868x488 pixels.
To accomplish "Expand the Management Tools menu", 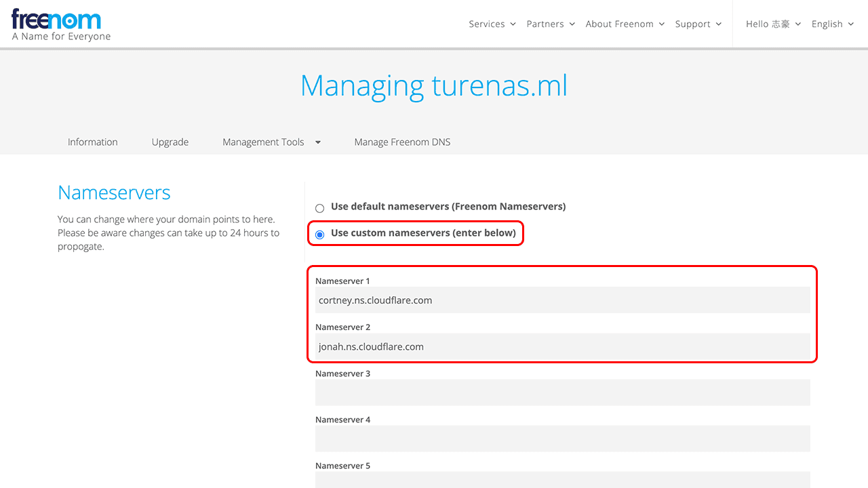I will [263, 142].
